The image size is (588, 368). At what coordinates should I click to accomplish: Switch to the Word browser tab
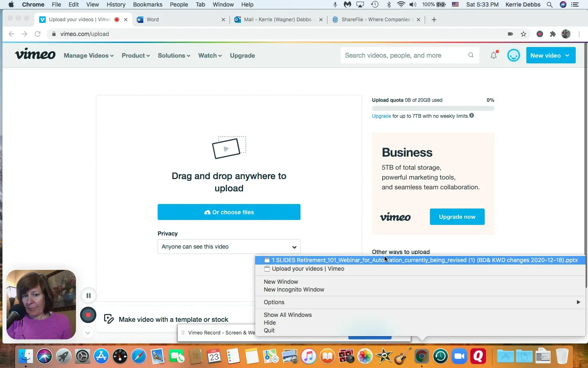tap(181, 19)
